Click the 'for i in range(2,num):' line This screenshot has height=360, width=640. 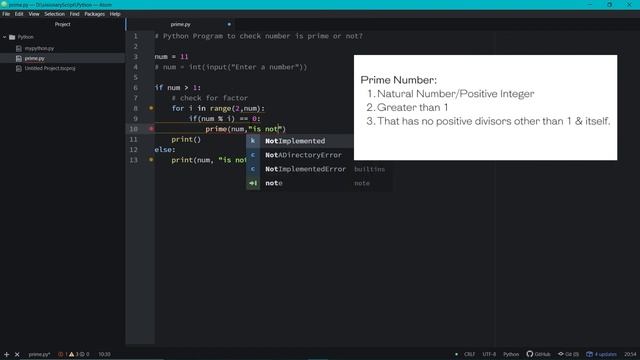tap(218, 108)
